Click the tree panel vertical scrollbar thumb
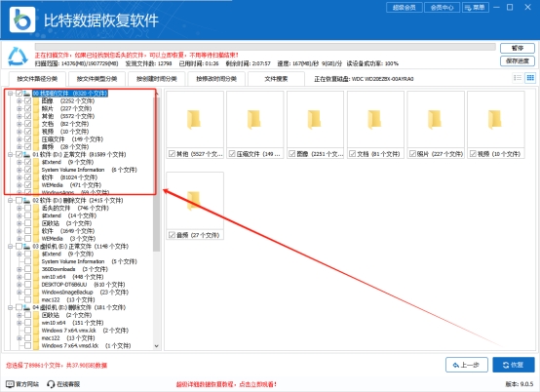Image resolution: width=540 pixels, height=392 pixels. tap(156, 174)
